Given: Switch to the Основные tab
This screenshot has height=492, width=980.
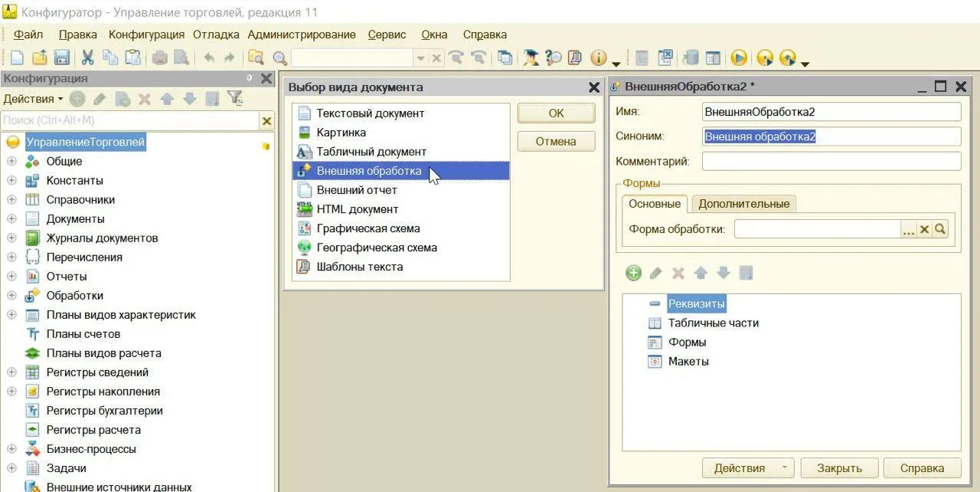Looking at the screenshot, I should point(655,204).
